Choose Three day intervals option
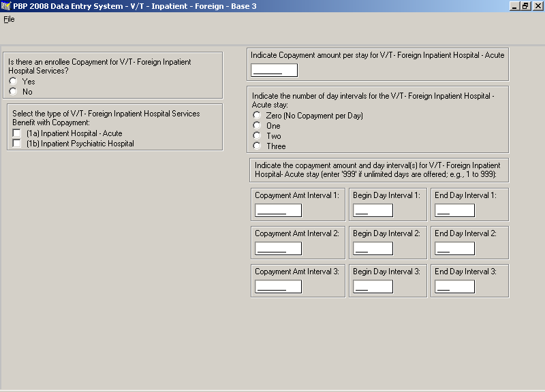The height and width of the screenshot is (392, 545). [257, 146]
